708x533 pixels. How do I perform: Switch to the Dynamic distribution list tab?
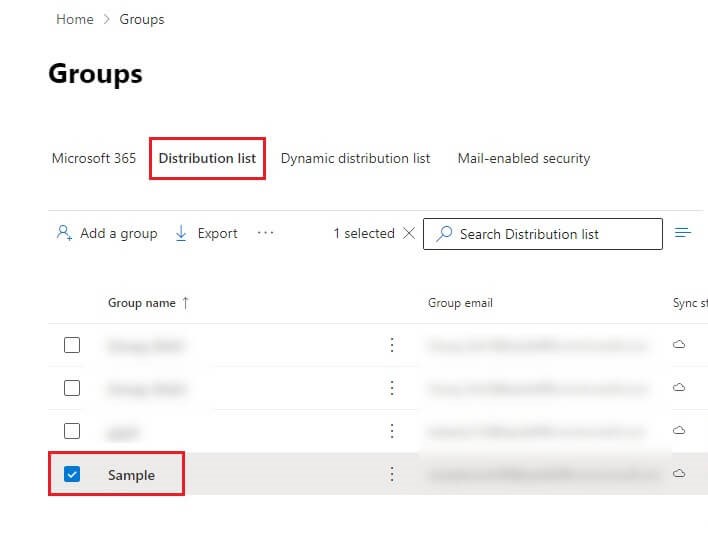coord(355,158)
